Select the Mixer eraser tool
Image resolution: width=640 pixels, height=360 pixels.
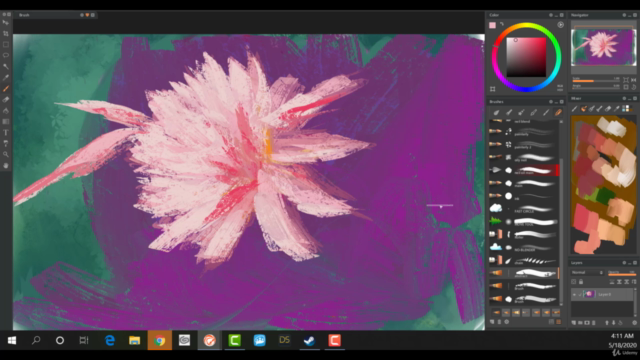pyautogui.click(x=608, y=109)
